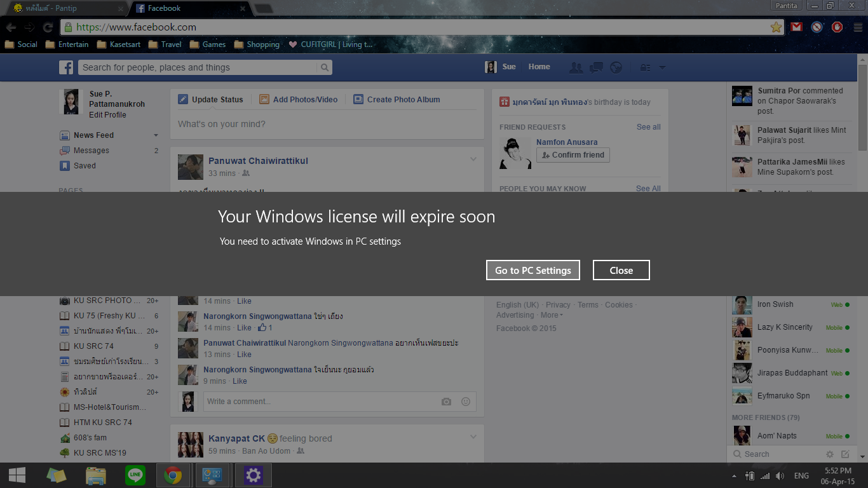Expand the account dropdown arrow
868x488 pixels.
click(x=662, y=67)
